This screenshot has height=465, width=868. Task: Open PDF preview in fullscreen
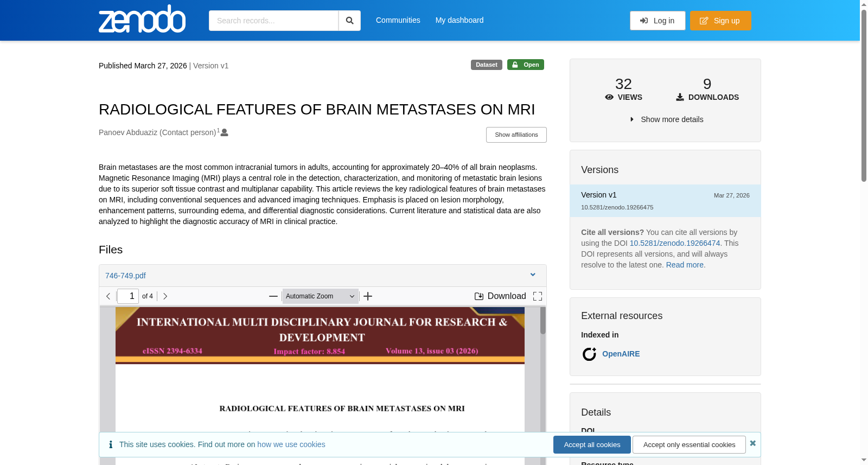538,296
